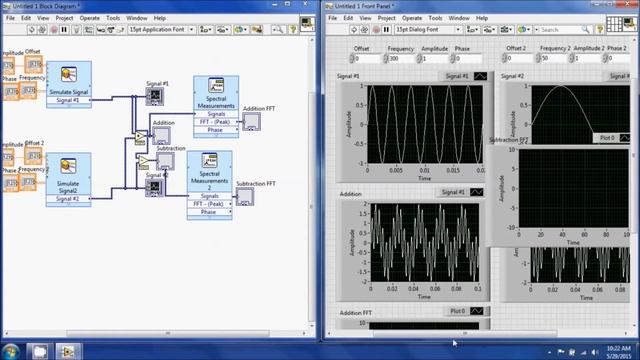Click Plot 0 legend of Addition FFT graph
640x360 pixels.
(x=466, y=311)
